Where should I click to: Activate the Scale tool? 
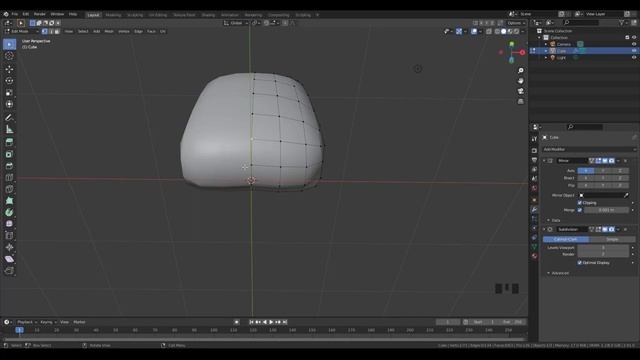click(x=9, y=93)
